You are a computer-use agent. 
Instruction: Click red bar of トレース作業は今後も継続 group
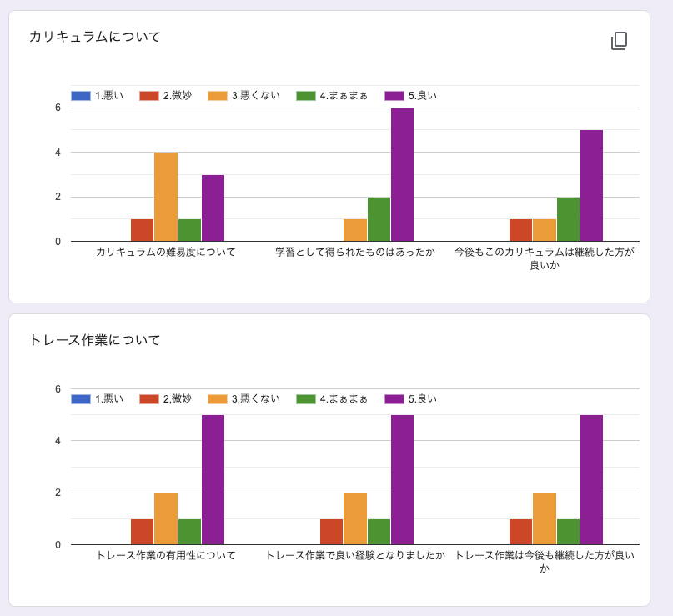click(x=520, y=532)
